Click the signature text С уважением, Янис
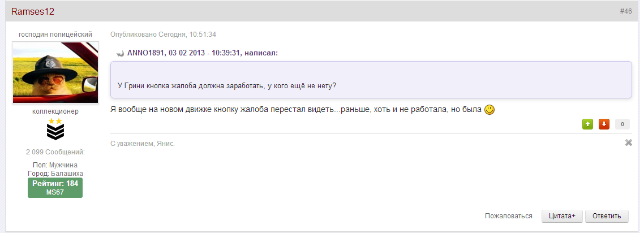 143,144
